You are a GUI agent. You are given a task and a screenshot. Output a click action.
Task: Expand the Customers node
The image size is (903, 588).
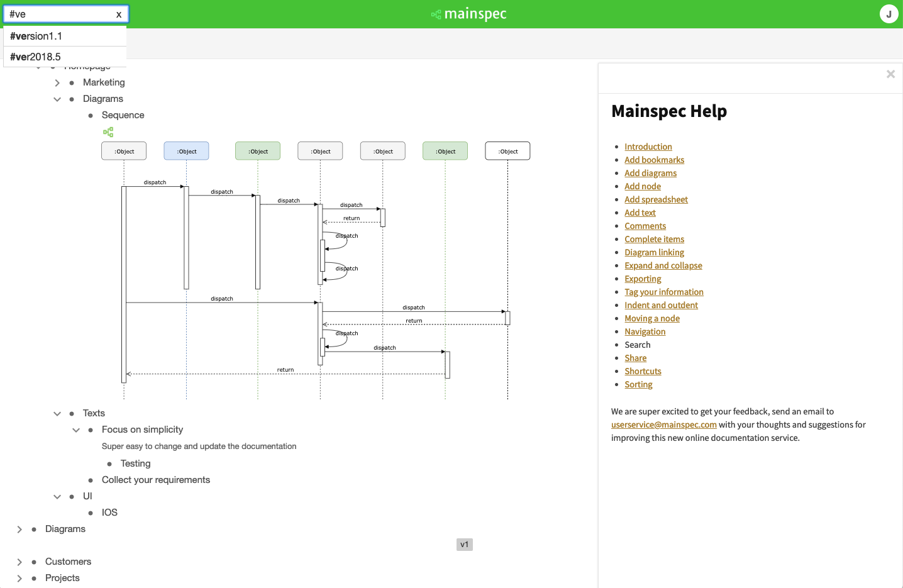pyautogui.click(x=19, y=562)
